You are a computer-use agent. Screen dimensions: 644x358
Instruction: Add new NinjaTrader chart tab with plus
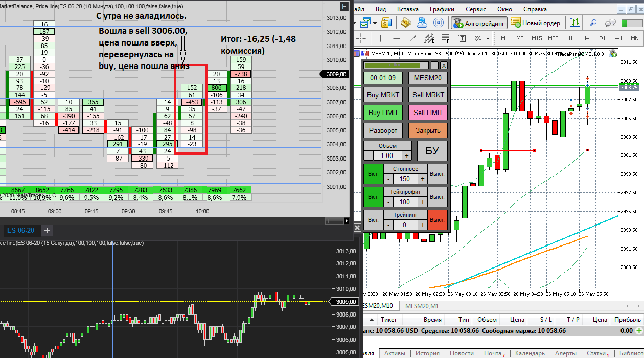pos(47,230)
